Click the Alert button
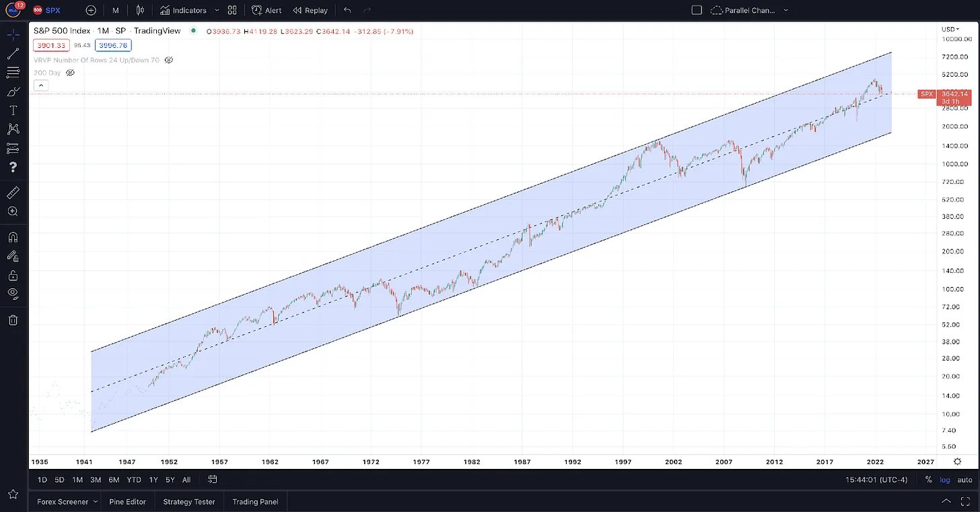Screen dimensions: 980x512 pyautogui.click(x=267, y=10)
